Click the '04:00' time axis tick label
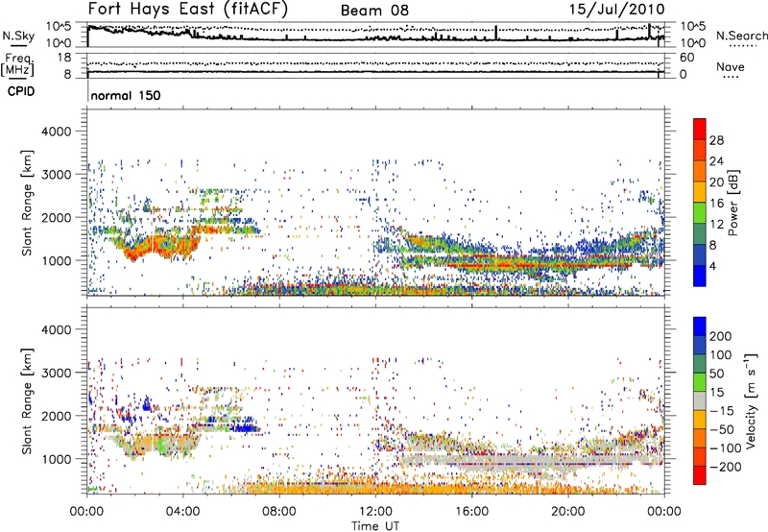 coord(182,512)
